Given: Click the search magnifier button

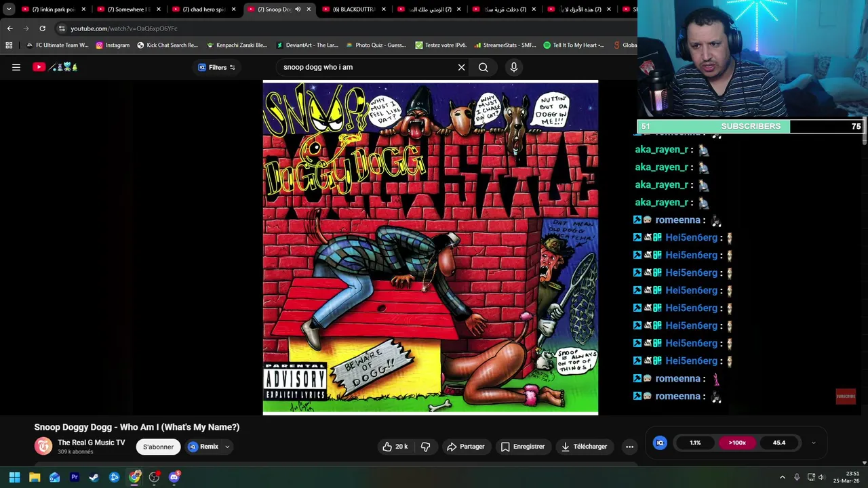Looking at the screenshot, I should 483,67.
